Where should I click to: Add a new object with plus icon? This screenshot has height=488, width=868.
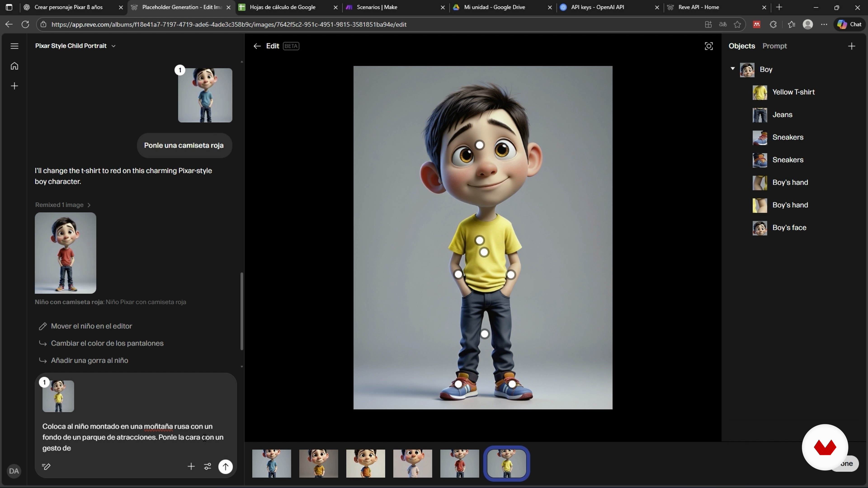point(851,46)
